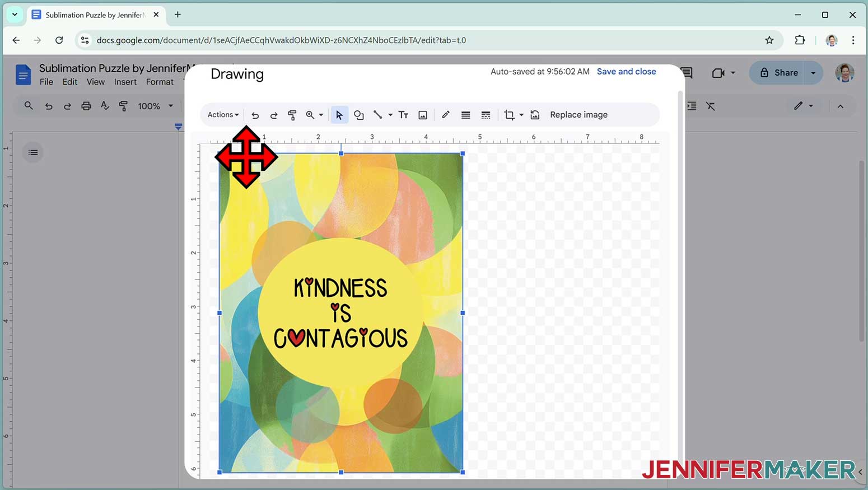Open the File menu

pyautogui.click(x=46, y=82)
